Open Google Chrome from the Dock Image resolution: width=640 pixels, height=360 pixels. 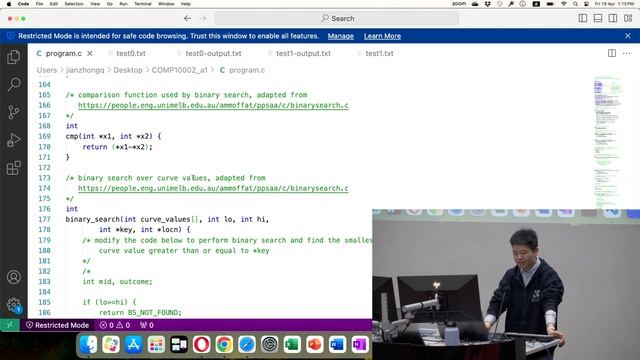coord(224,344)
